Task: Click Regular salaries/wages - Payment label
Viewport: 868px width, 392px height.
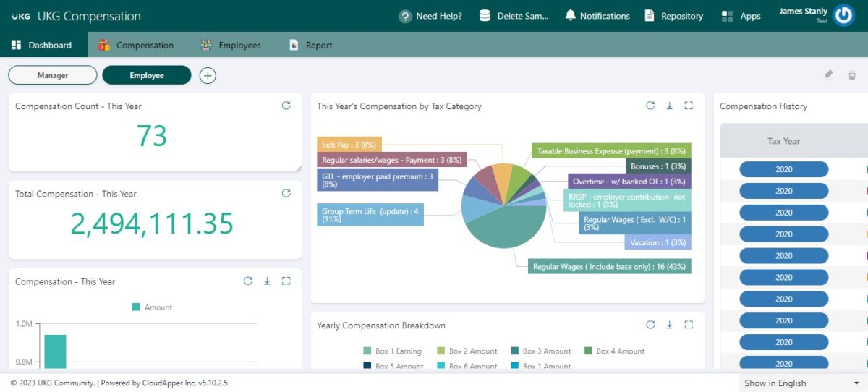Action: point(392,160)
